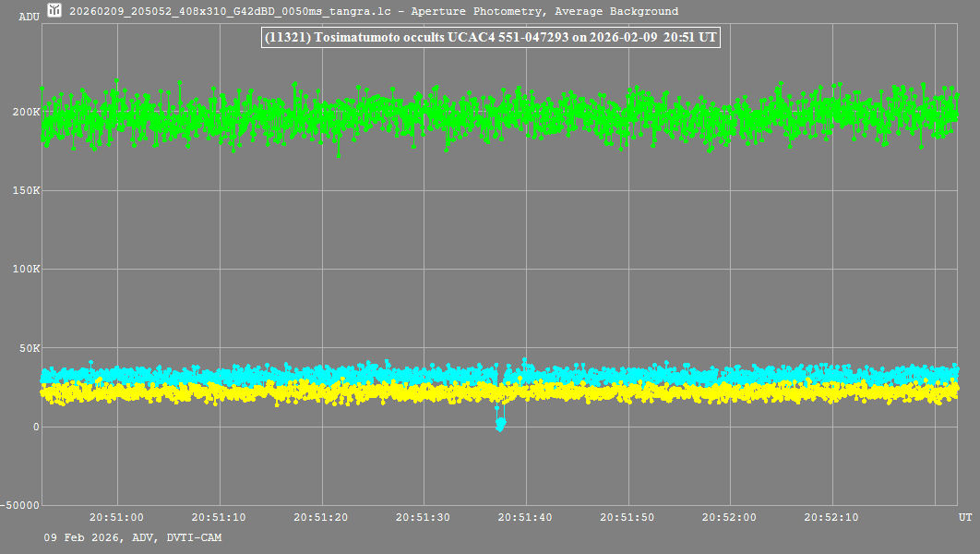Click the 20:52:00 time axis label

(x=731, y=518)
